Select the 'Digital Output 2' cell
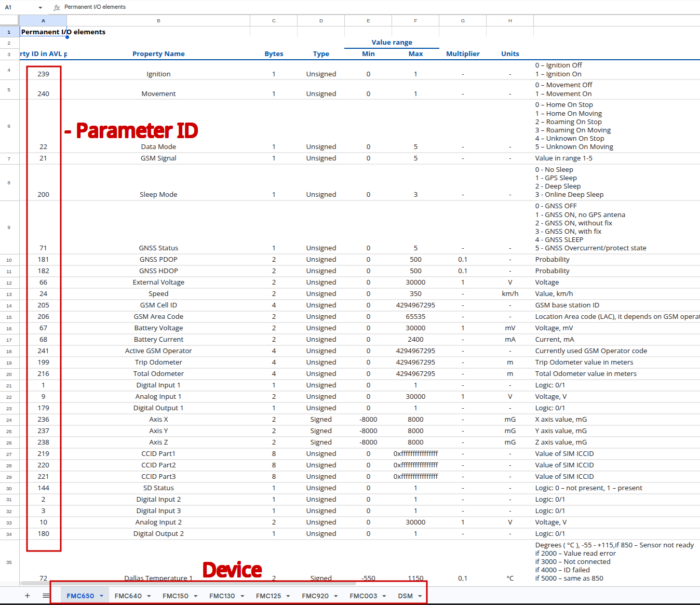700x605 pixels. coord(158,534)
